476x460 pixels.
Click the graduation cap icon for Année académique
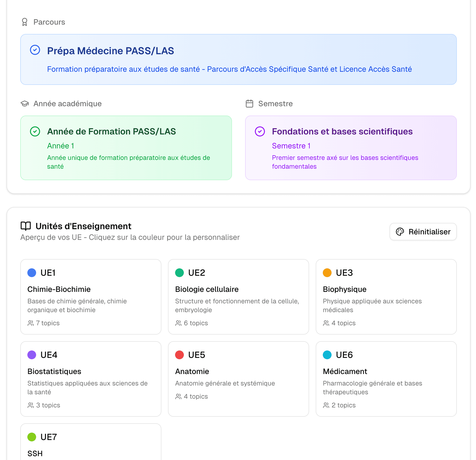(25, 104)
